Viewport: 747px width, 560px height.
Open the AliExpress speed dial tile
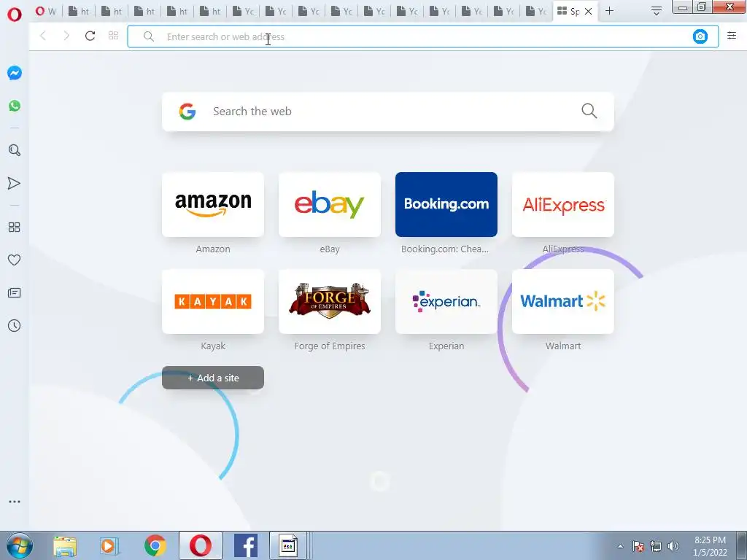pyautogui.click(x=563, y=204)
